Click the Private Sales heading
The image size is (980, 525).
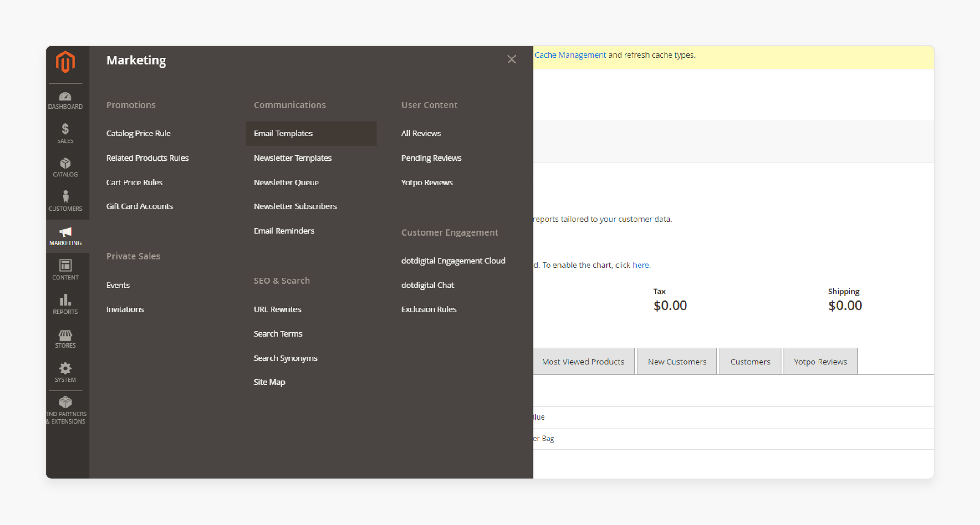point(133,256)
